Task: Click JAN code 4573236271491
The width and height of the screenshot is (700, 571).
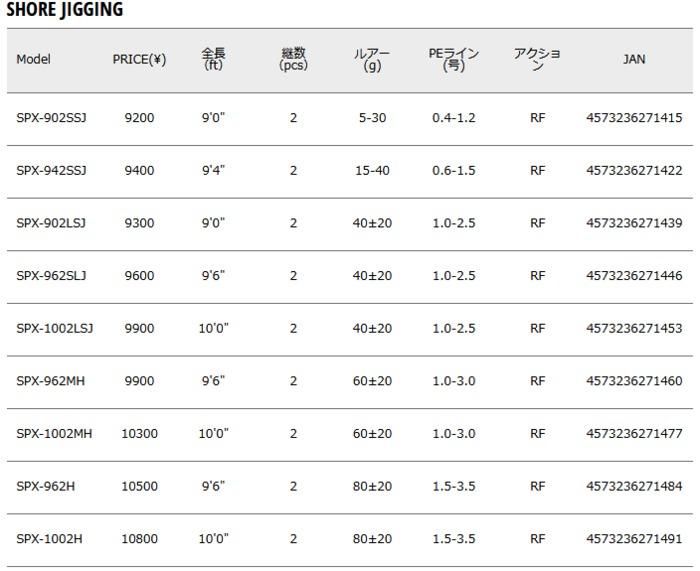Action: tap(634, 539)
